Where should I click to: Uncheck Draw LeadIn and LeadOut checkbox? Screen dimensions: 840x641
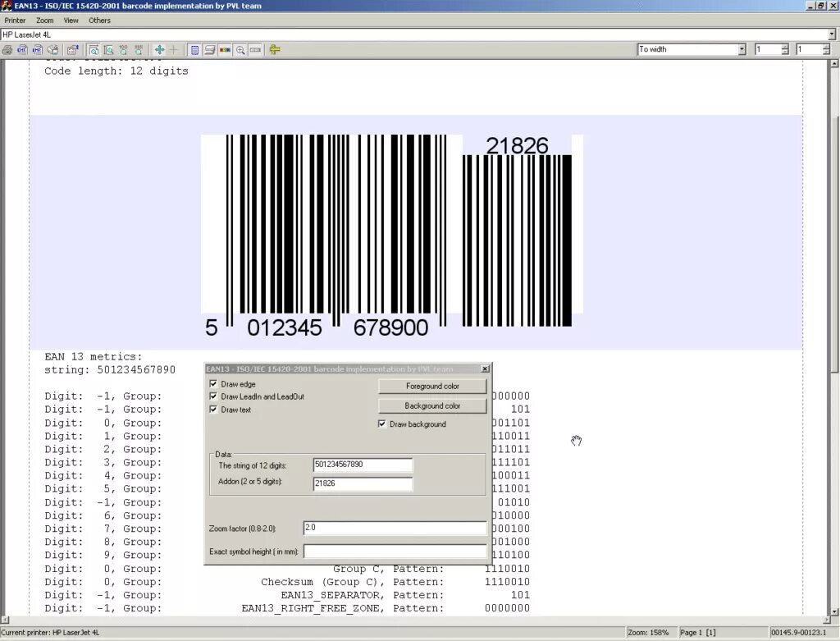pos(213,396)
